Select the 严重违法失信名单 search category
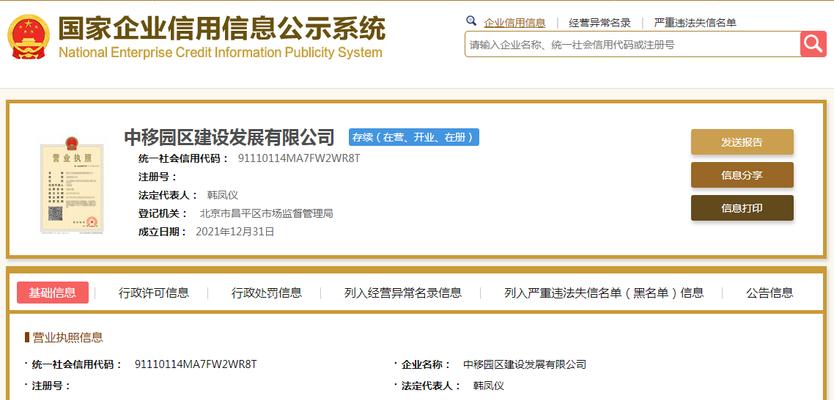The width and height of the screenshot is (834, 400). [x=695, y=23]
